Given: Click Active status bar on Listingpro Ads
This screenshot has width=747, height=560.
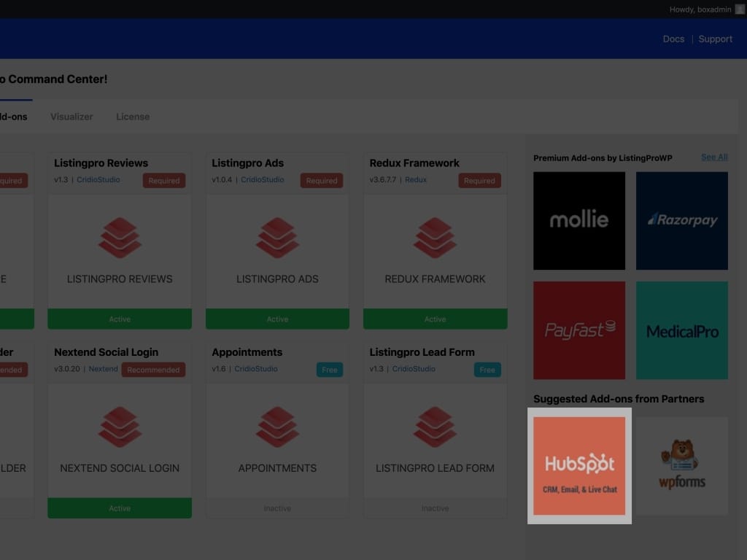Looking at the screenshot, I should tap(277, 319).
